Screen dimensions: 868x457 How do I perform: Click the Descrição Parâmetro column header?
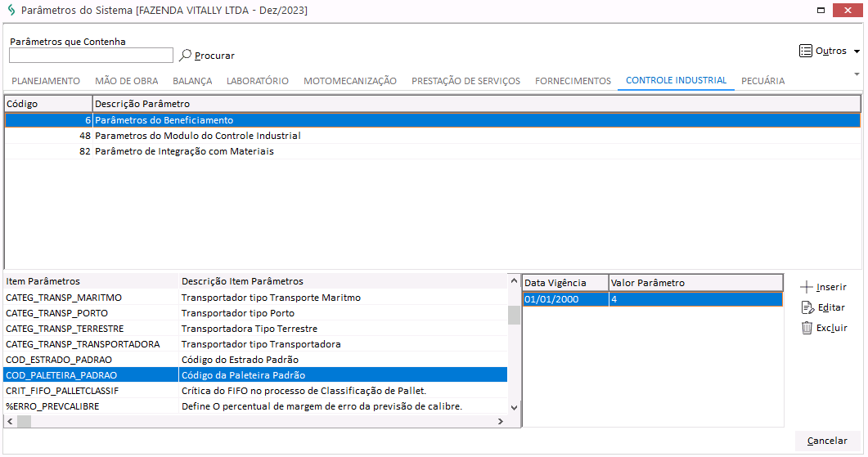point(477,104)
